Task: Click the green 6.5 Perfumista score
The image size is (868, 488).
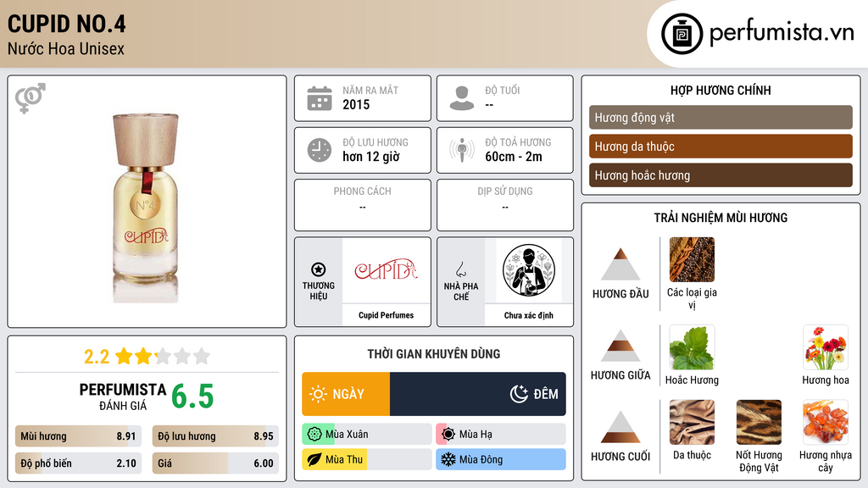Action: coord(192,396)
